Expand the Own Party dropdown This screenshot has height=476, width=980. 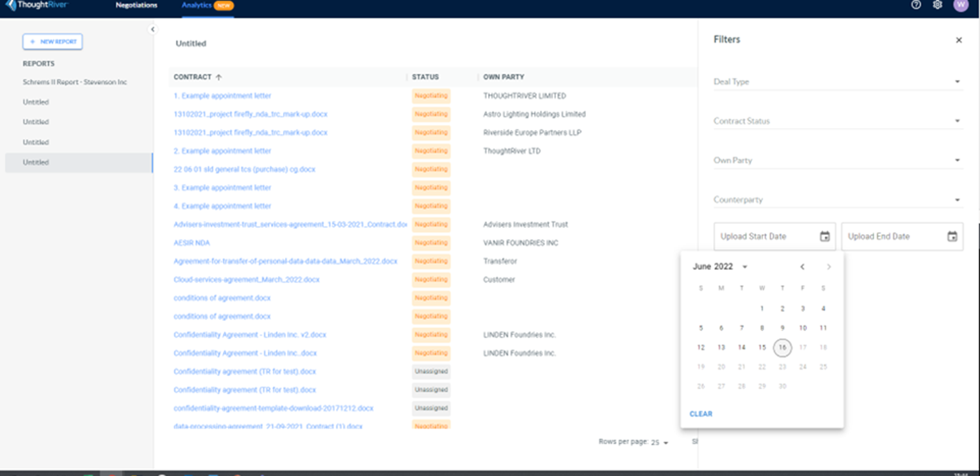coord(838,160)
